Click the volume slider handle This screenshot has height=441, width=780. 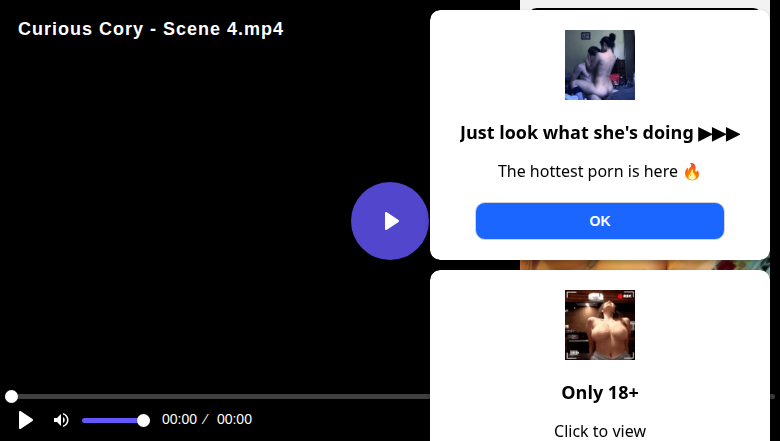pyautogui.click(x=143, y=420)
